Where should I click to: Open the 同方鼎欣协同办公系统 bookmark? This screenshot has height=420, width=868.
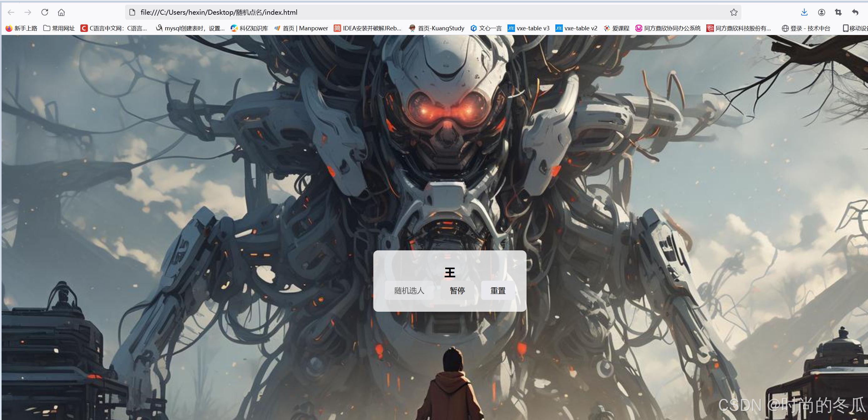pos(668,28)
